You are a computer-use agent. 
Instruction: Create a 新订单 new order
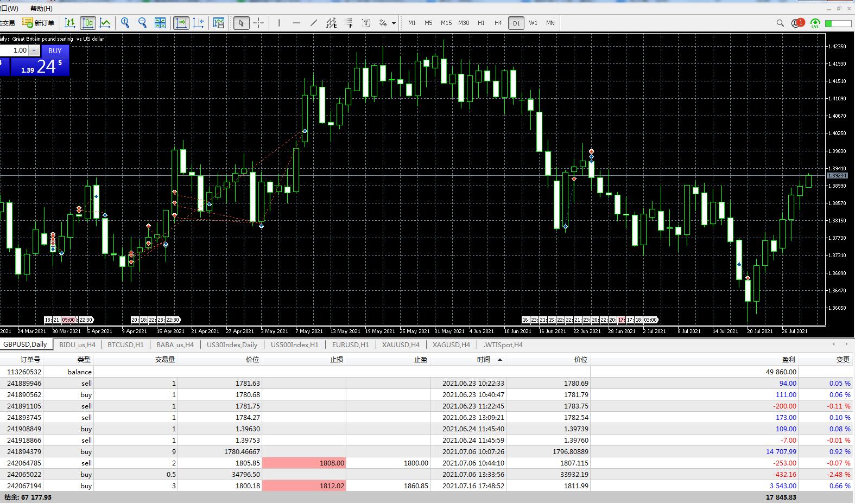38,23
